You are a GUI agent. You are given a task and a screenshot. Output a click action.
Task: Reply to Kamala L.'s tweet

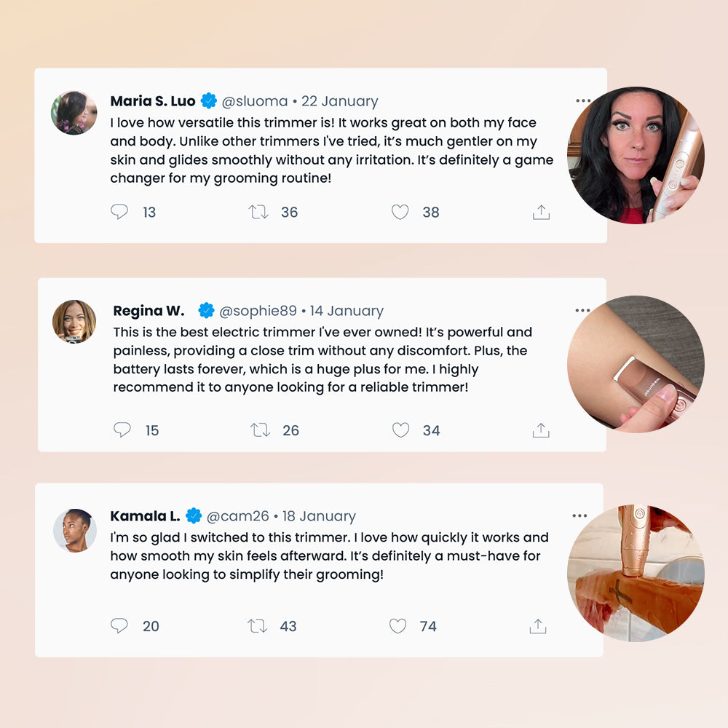[x=119, y=625]
